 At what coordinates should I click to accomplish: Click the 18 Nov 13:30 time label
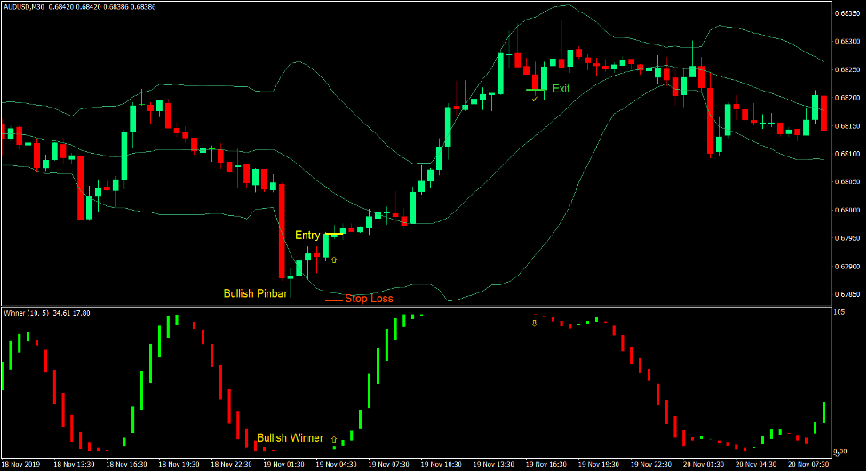(x=74, y=464)
